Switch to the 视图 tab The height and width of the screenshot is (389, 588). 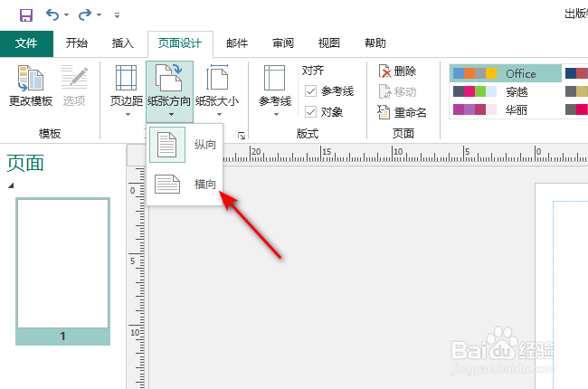click(329, 43)
